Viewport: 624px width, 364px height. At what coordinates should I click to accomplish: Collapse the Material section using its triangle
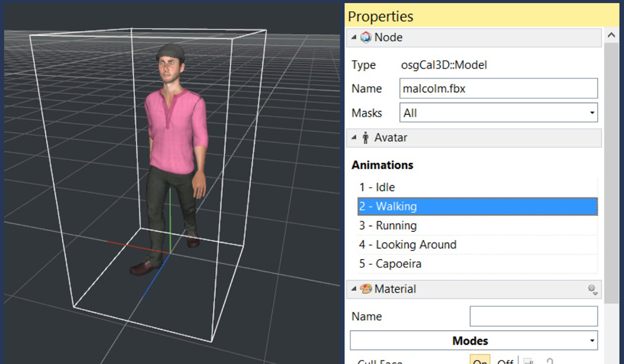point(354,289)
